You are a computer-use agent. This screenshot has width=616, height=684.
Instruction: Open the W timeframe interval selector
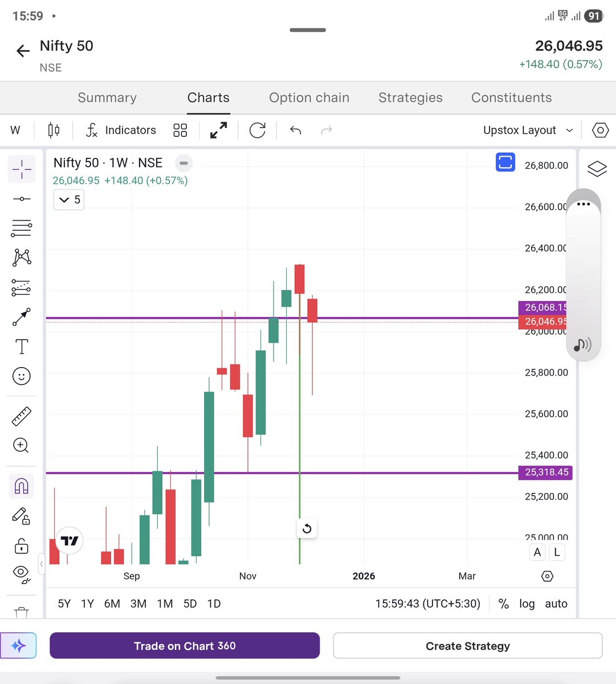[x=15, y=130]
